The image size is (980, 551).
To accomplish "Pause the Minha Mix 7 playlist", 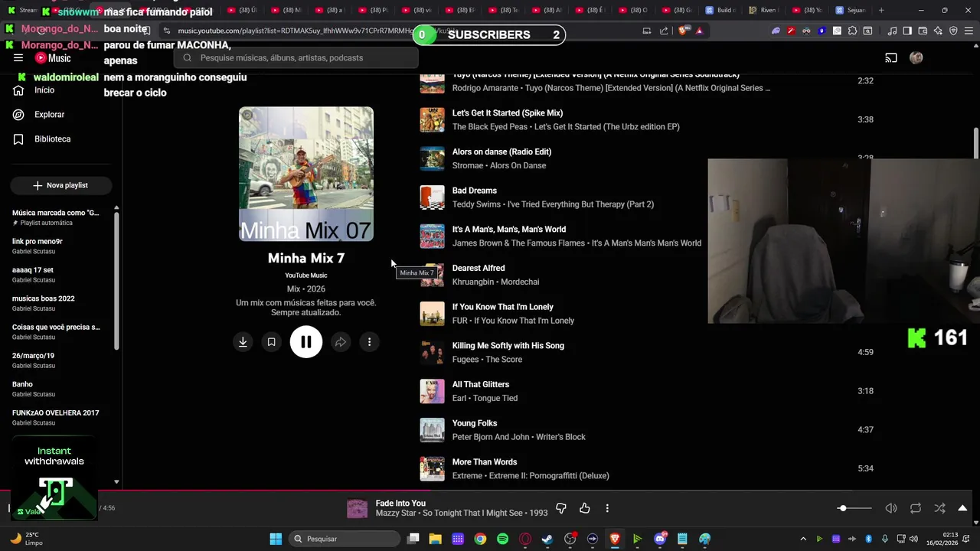I will click(306, 342).
